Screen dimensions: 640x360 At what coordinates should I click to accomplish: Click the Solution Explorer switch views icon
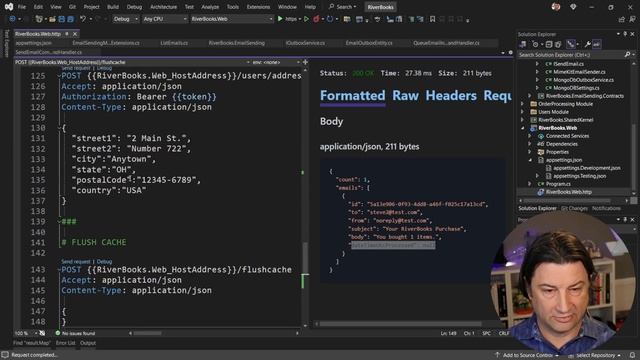(x=522, y=44)
